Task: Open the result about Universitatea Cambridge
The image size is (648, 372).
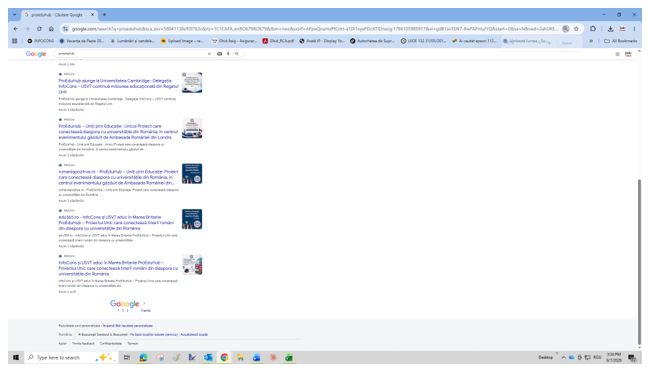Action: pos(118,86)
